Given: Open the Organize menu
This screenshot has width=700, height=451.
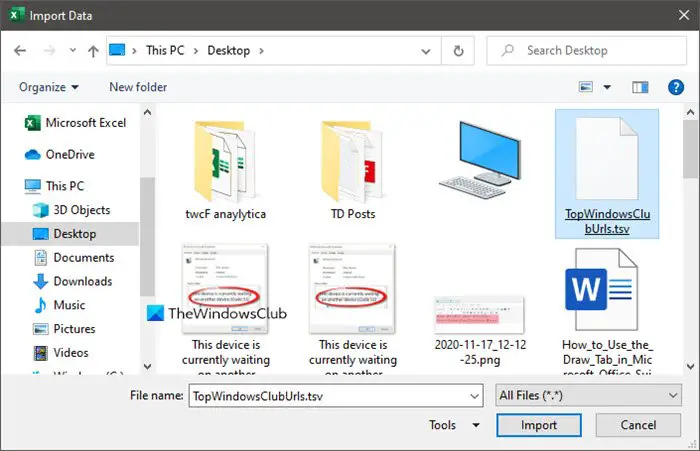Looking at the screenshot, I should click(49, 87).
